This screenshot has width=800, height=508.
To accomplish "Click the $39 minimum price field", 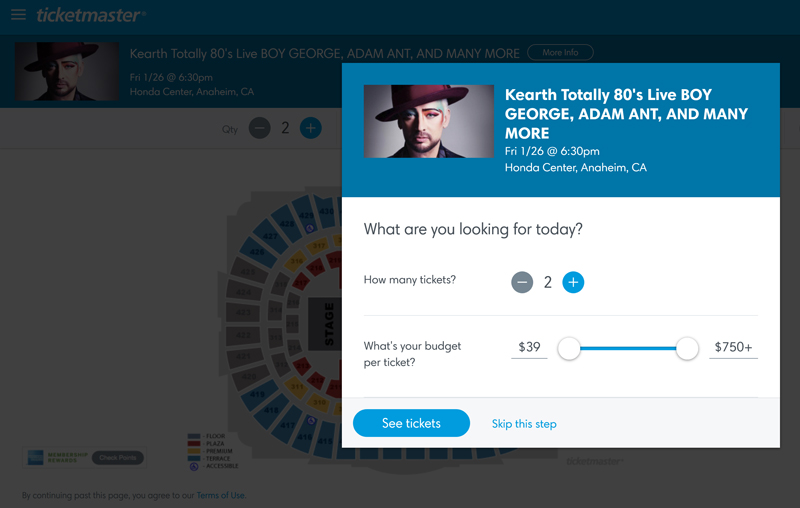I will tap(529, 348).
